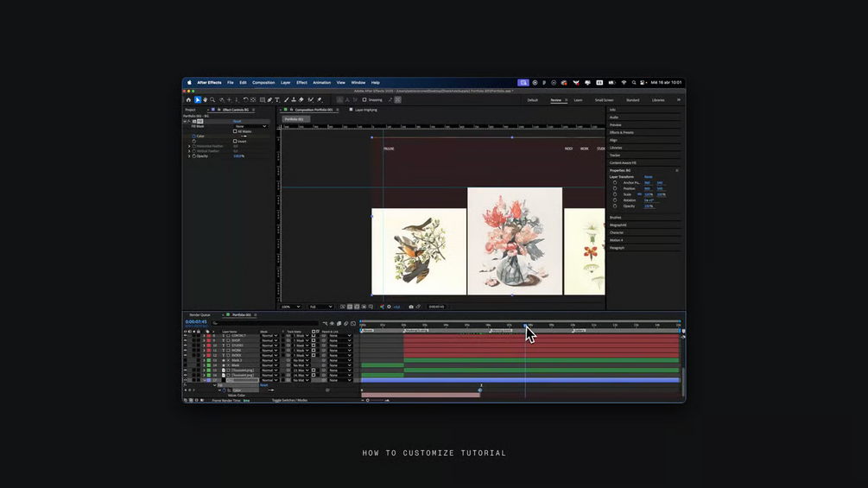Expand the Effects & Presets panel

coord(622,133)
